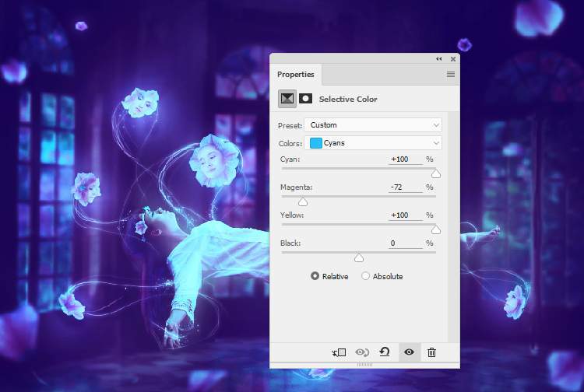The height and width of the screenshot is (392, 584).
Task: Click the Magenta: label
Action: (296, 187)
